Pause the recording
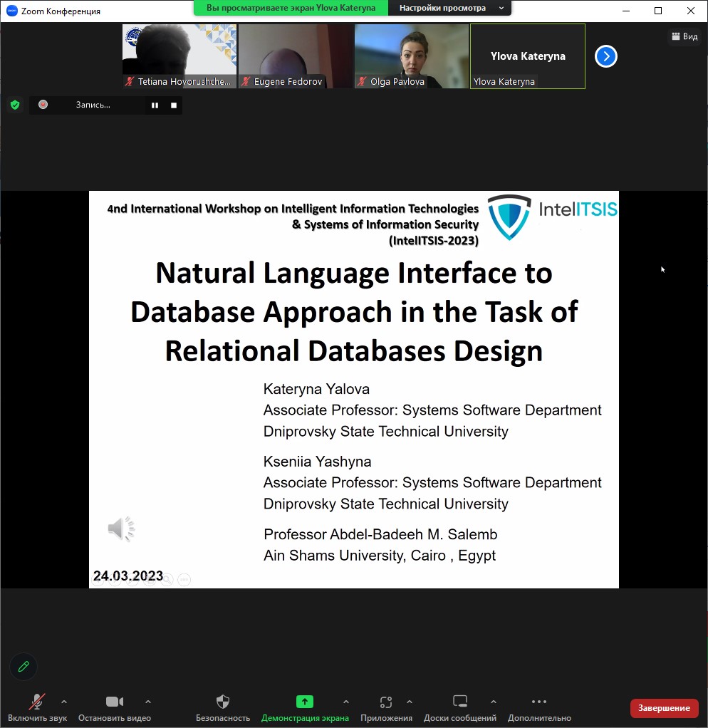This screenshot has width=708, height=728. point(155,105)
